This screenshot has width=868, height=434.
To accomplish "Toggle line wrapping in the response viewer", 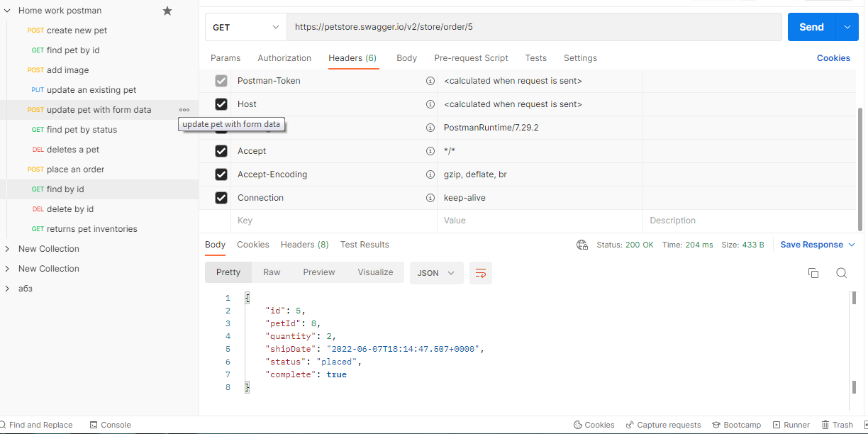I will 480,272.
